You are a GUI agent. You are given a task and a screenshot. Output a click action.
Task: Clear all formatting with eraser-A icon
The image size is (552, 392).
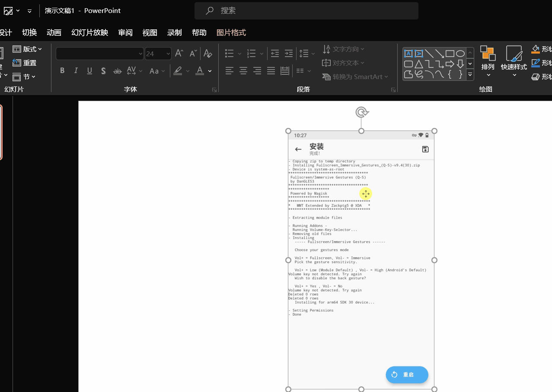coord(208,54)
